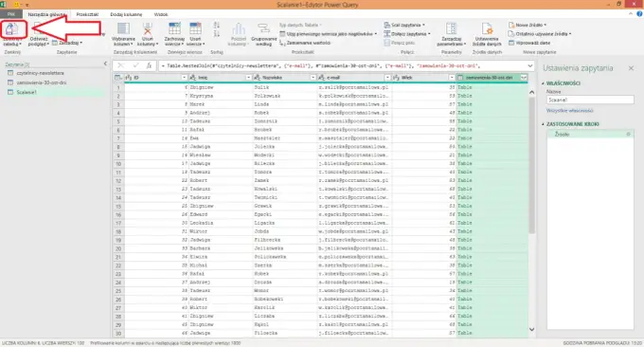Expand zamowienia-30-ost-dni column icon
Viewport: 644px width, 347px height.
pyautogui.click(x=524, y=78)
